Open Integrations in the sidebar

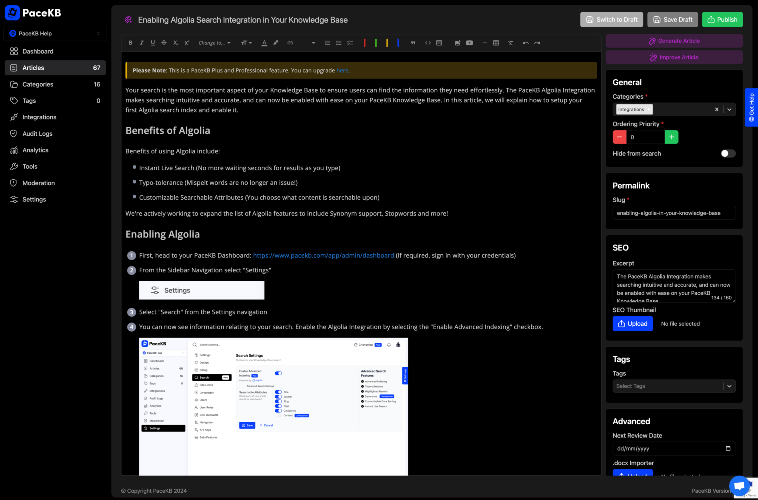55,117
